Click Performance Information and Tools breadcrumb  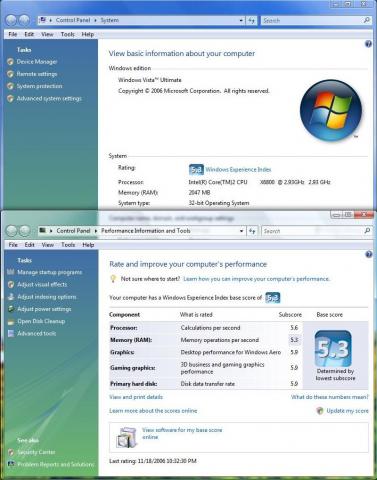click(146, 231)
